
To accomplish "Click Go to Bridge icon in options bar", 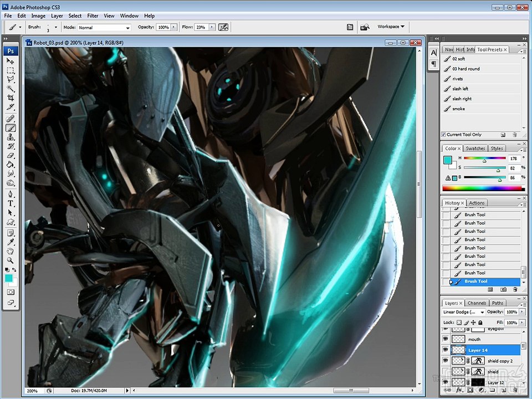I will tap(365, 27).
